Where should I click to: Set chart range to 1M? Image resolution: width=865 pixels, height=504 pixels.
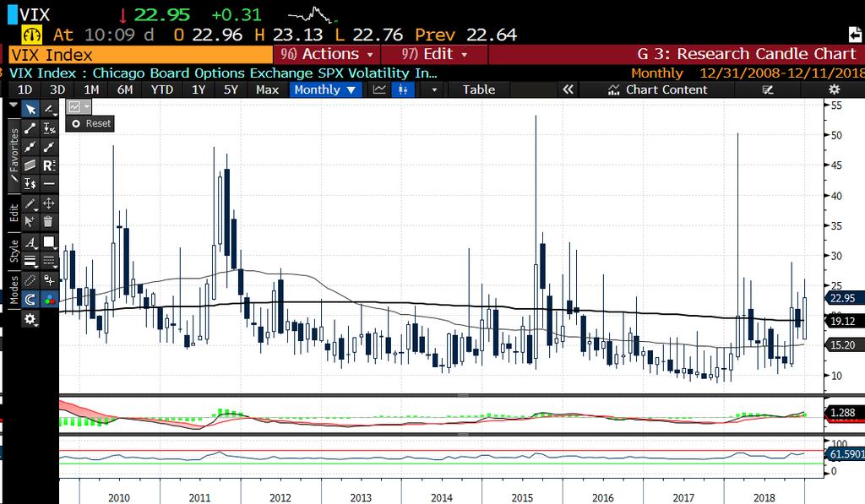[x=91, y=89]
